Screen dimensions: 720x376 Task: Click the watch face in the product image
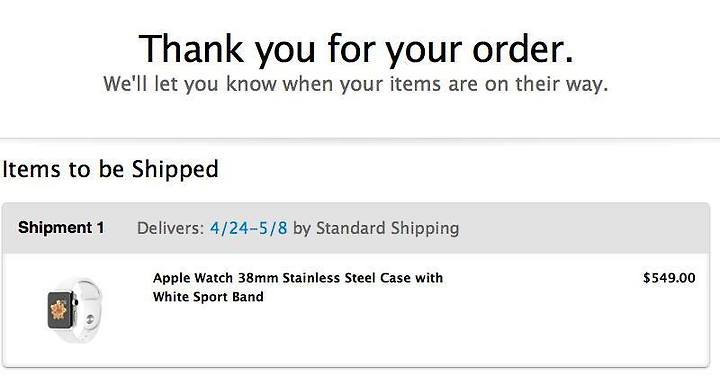point(60,310)
